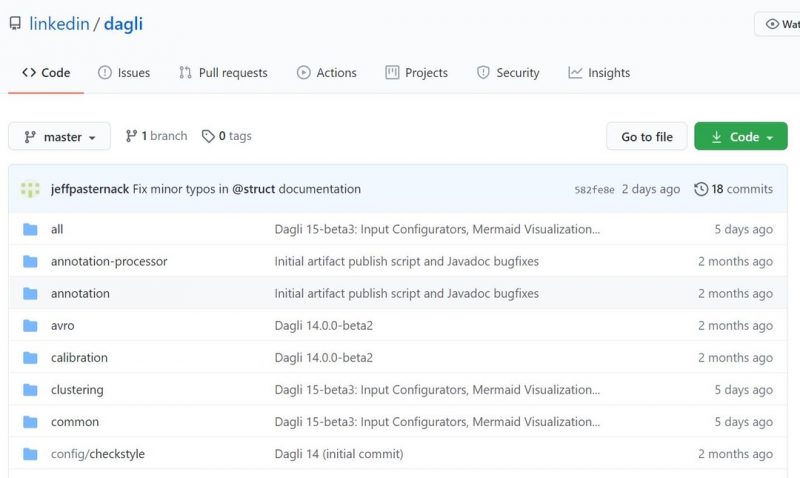Go to the Actions tab

tap(327, 73)
